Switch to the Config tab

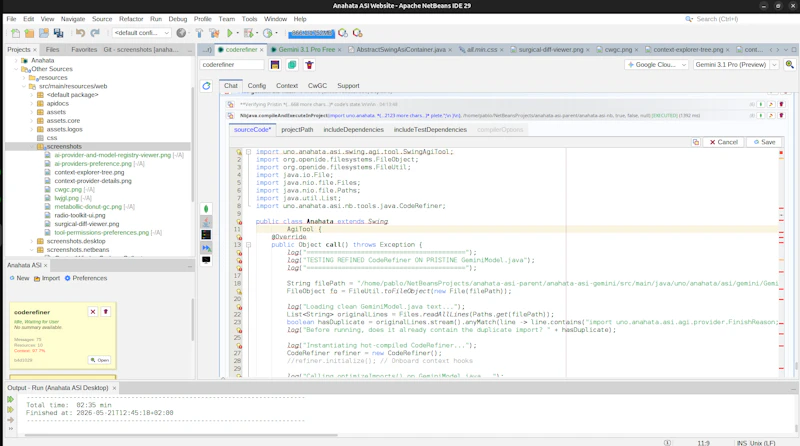[x=257, y=86]
